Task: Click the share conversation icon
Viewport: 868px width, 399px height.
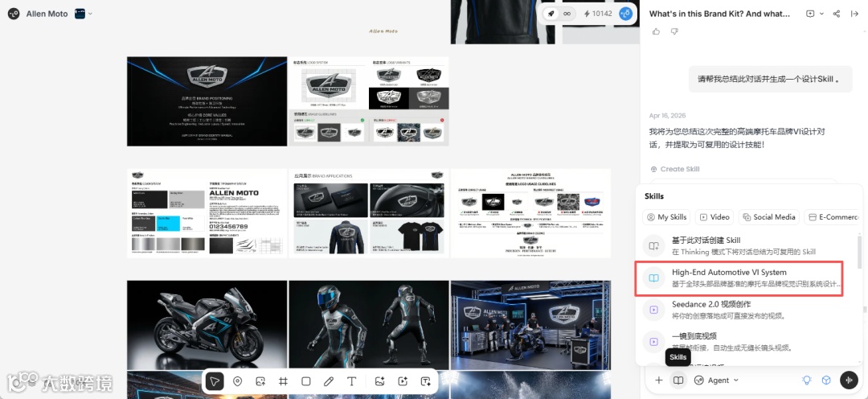Action: (837, 14)
